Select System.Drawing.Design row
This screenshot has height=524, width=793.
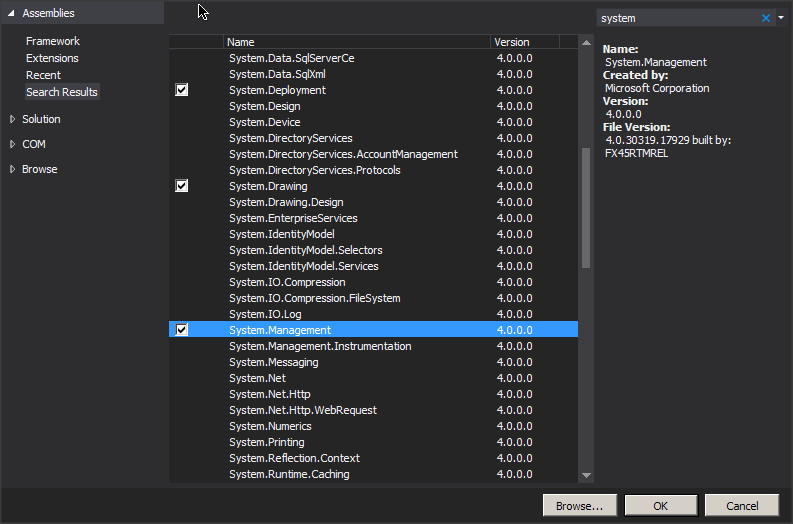pyautogui.click(x=373, y=202)
